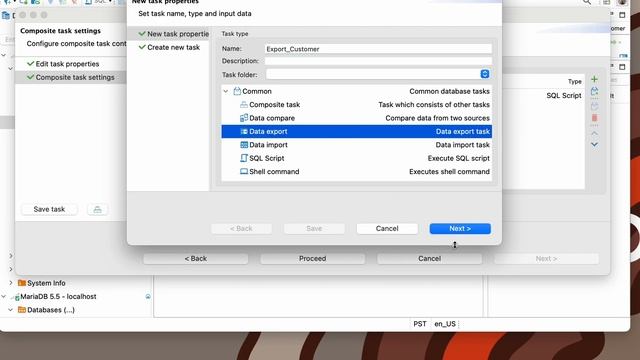This screenshot has height=360, width=640.
Task: Focus the Name field containing Export_Customer
Action: [378, 49]
